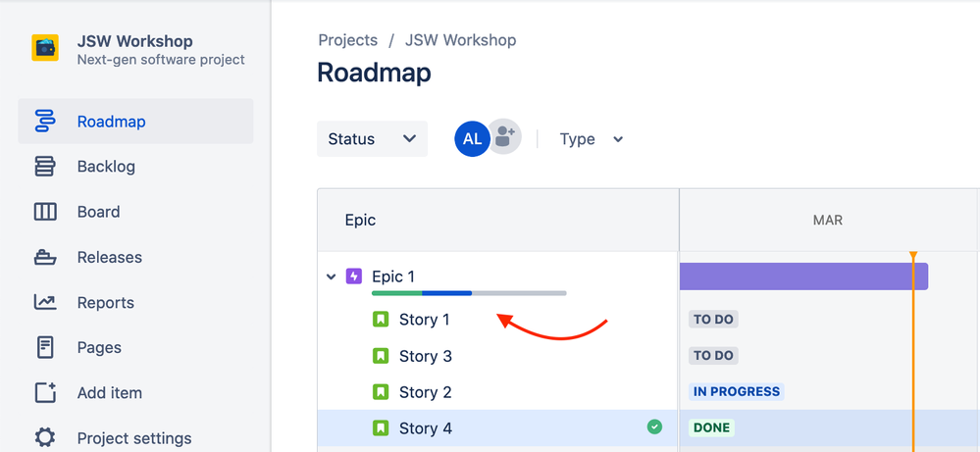
Task: Click the Pages document icon
Action: tap(45, 347)
